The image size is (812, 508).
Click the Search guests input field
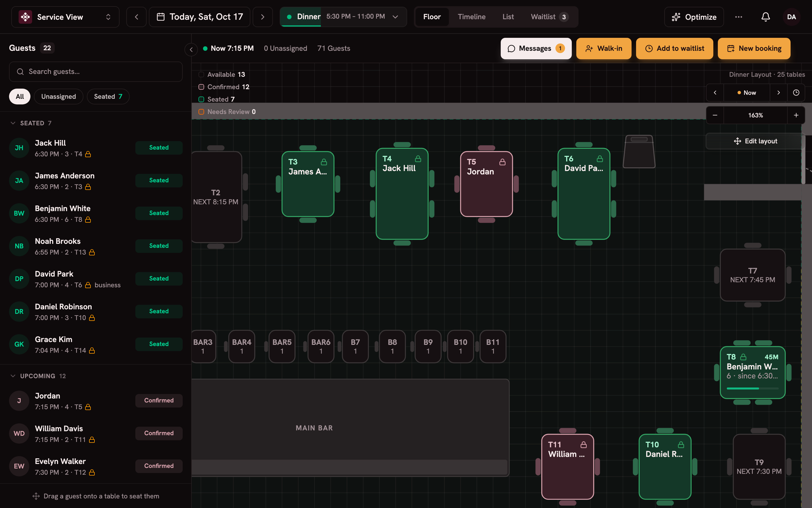click(x=96, y=72)
